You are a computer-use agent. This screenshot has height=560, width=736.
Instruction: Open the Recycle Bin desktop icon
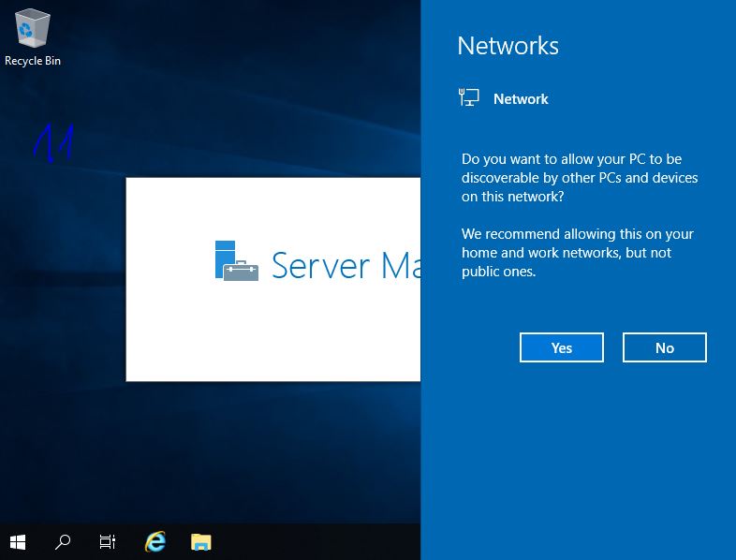pyautogui.click(x=33, y=37)
